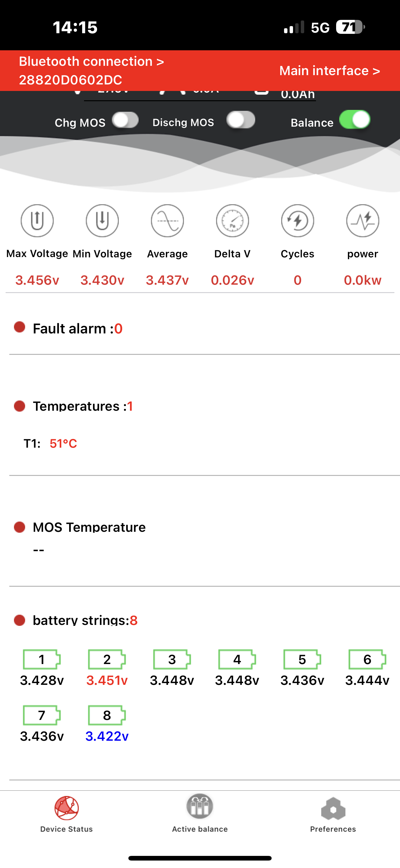
Task: Select battery cell 2 icon
Action: coord(107,659)
